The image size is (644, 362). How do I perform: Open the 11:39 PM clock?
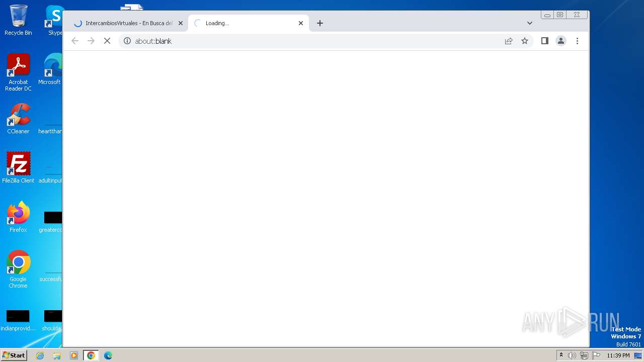(618, 355)
